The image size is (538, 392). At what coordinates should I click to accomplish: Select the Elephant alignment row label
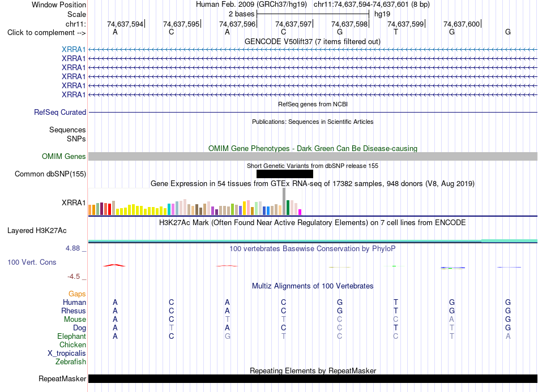[x=72, y=336]
